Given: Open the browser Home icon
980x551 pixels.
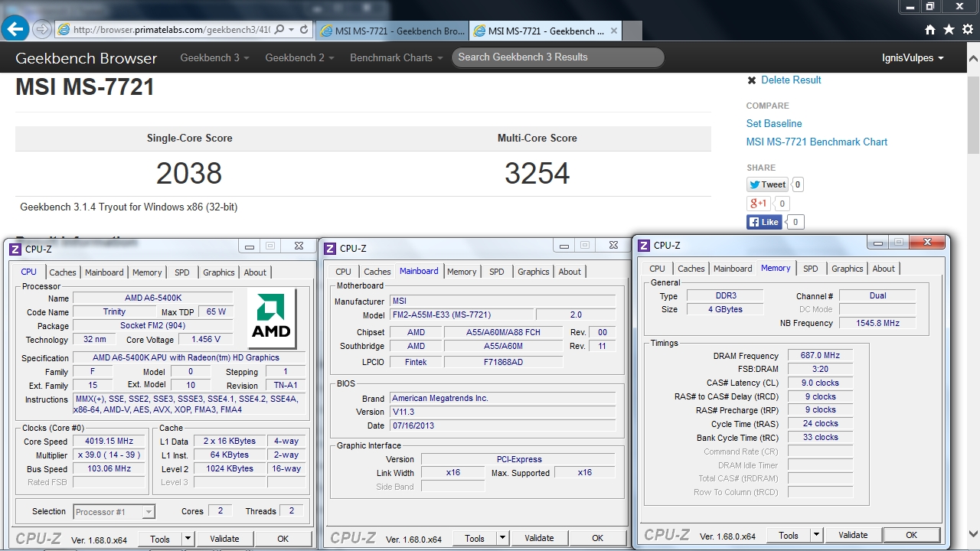Looking at the screenshot, I should 930,30.
